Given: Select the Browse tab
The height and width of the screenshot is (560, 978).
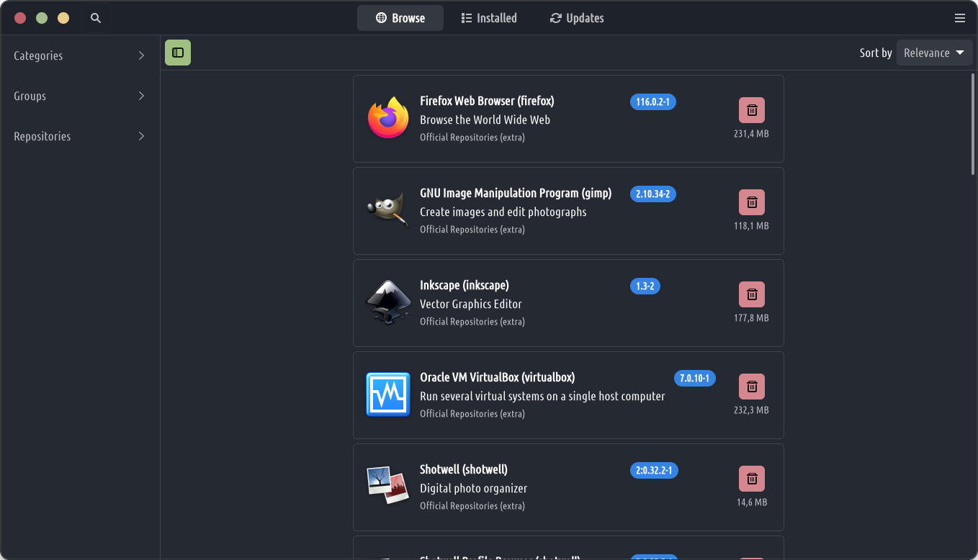Looking at the screenshot, I should tap(400, 18).
